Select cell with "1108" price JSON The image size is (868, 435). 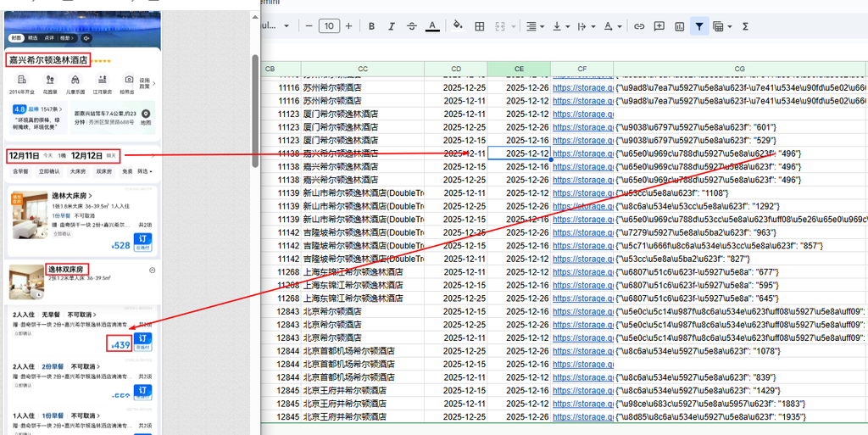739,193
